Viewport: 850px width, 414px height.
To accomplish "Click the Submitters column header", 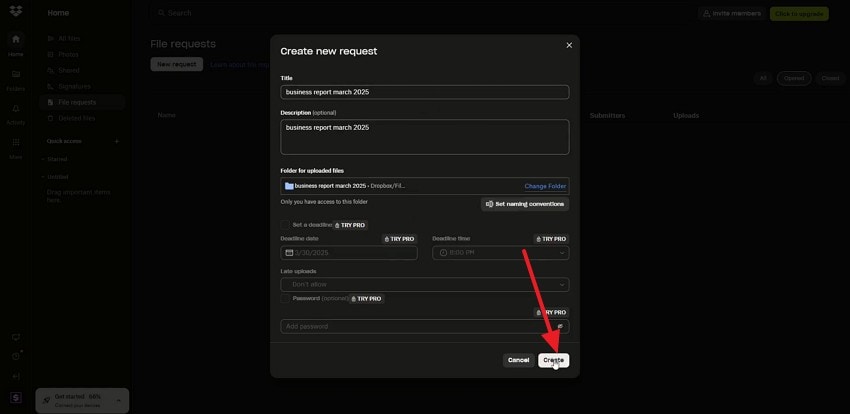I will pos(607,115).
